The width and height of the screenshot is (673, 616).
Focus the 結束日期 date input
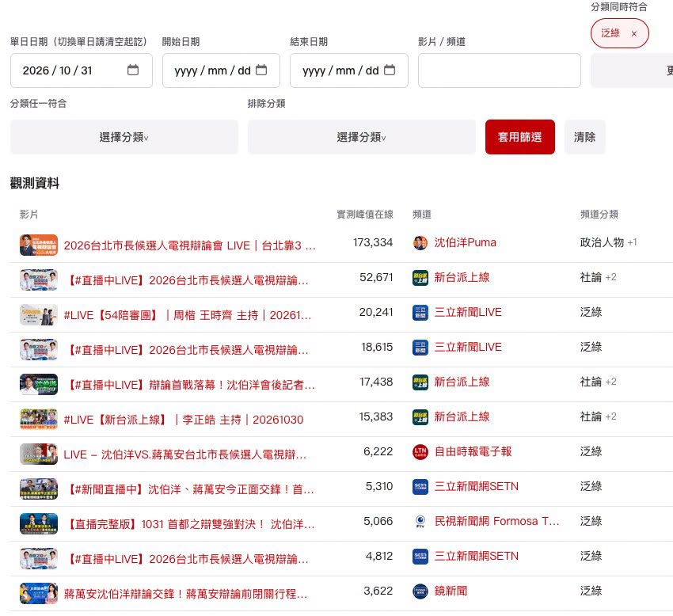coord(349,70)
